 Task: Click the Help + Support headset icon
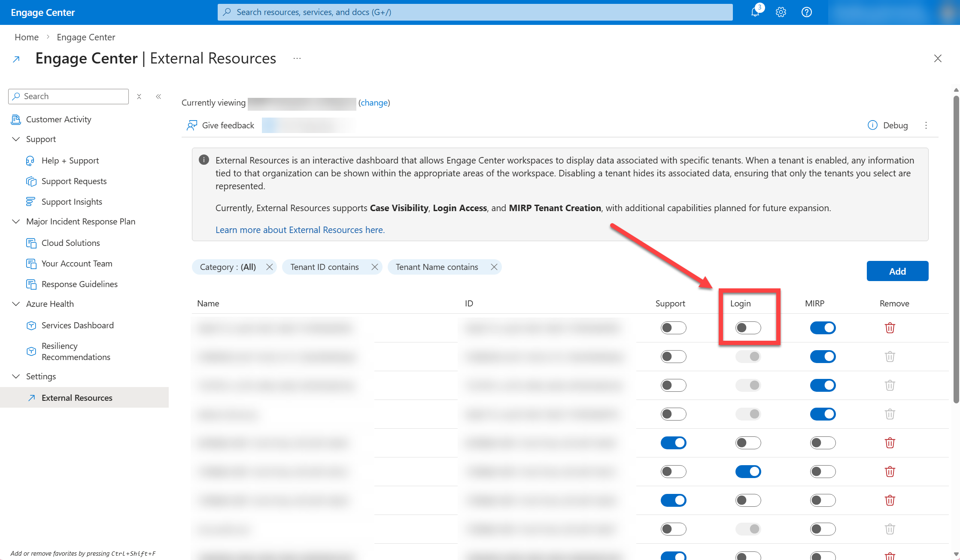point(30,161)
